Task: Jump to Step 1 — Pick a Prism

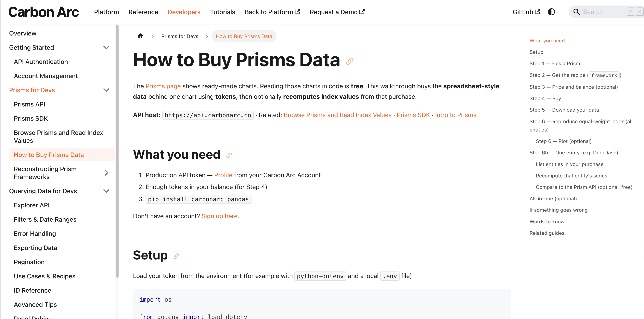Action: (x=555, y=63)
